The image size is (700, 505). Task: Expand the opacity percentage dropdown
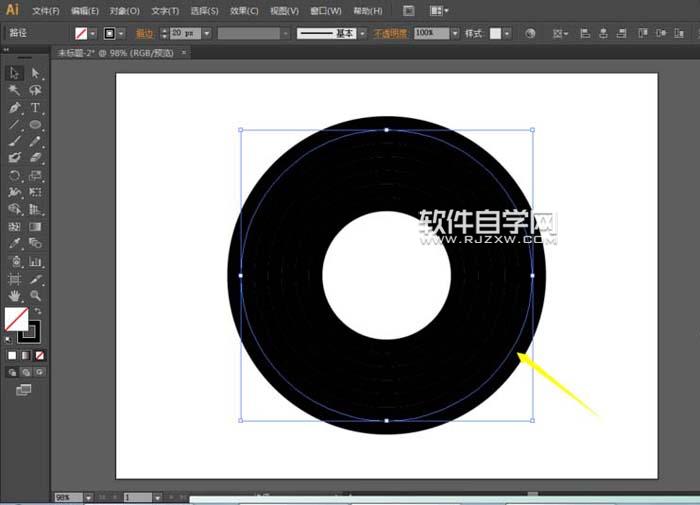pyautogui.click(x=455, y=33)
